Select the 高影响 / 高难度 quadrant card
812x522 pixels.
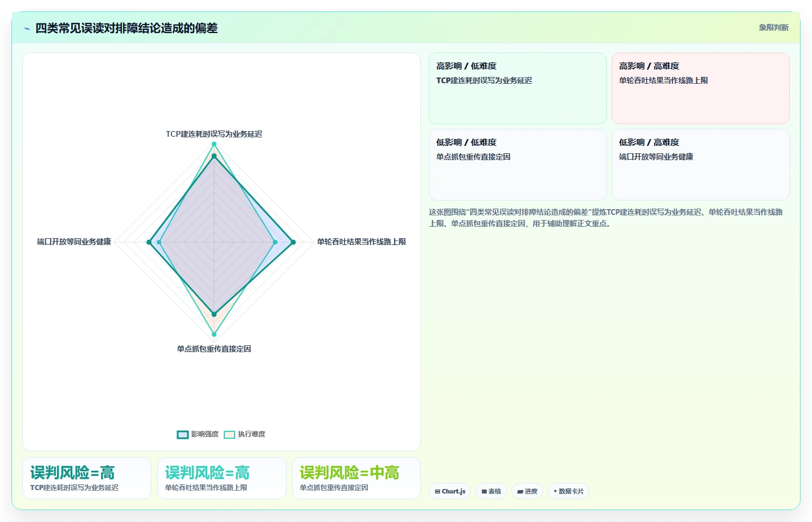click(700, 88)
